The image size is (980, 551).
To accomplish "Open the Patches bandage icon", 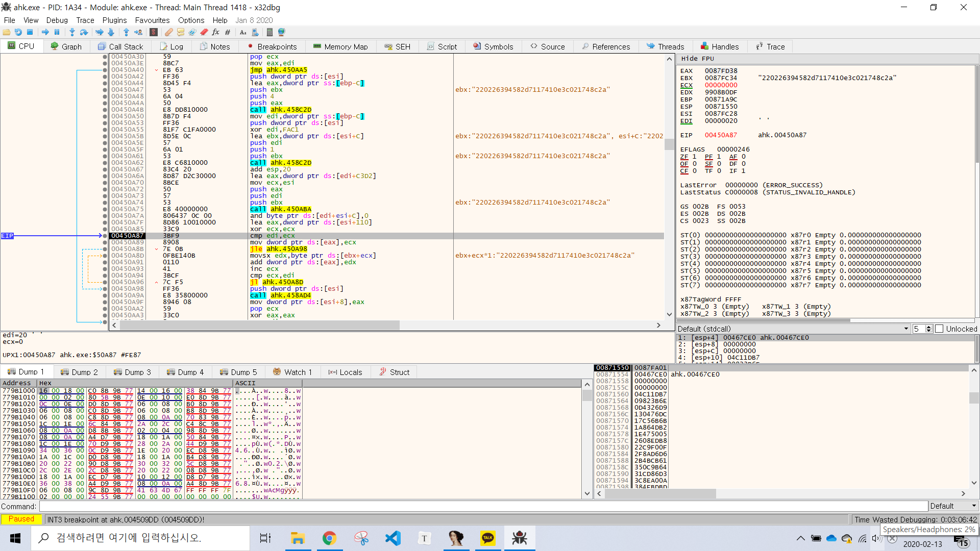I will [168, 32].
